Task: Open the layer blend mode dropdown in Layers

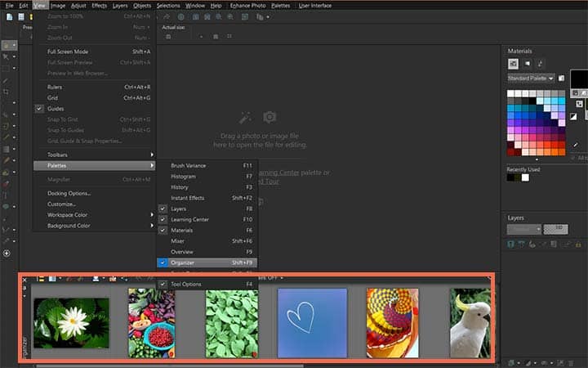Action: tap(523, 229)
